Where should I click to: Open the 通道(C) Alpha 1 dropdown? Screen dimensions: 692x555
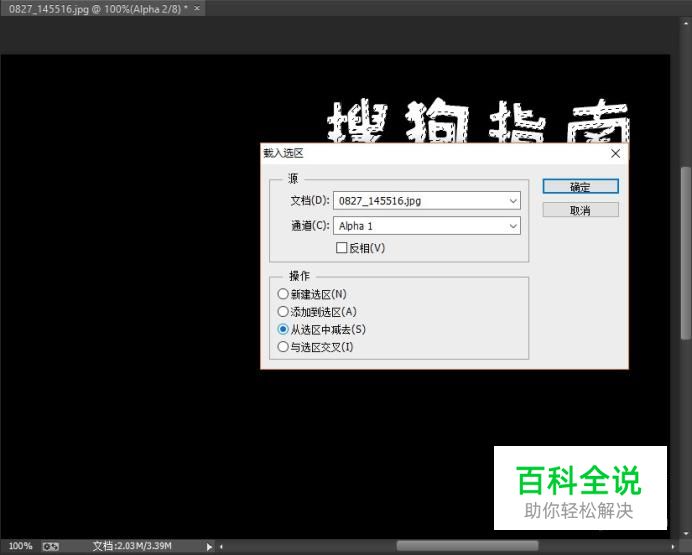[427, 226]
